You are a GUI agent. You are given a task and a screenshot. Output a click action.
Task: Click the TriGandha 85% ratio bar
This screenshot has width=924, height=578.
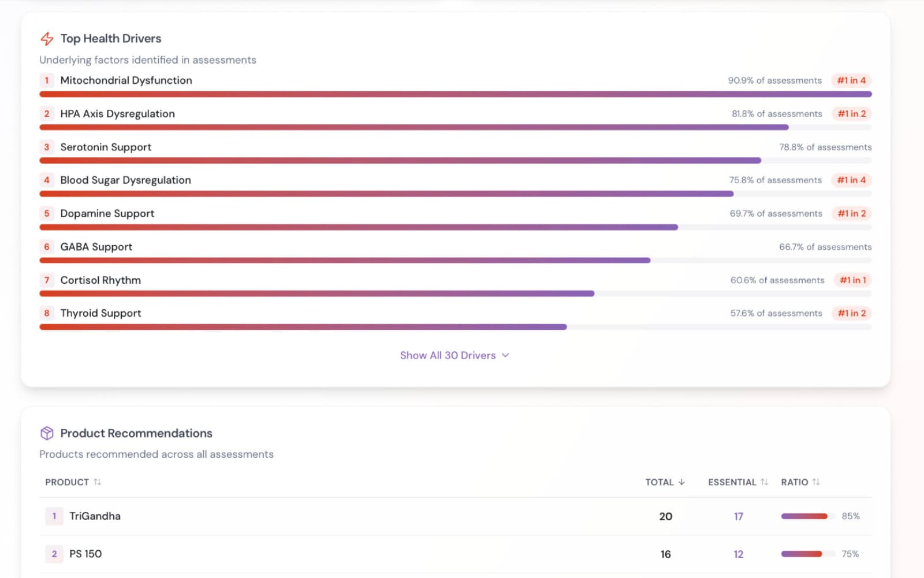tap(804, 516)
